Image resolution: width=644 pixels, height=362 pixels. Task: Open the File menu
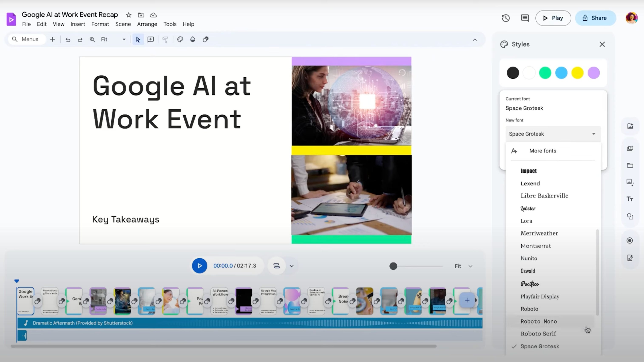26,24
